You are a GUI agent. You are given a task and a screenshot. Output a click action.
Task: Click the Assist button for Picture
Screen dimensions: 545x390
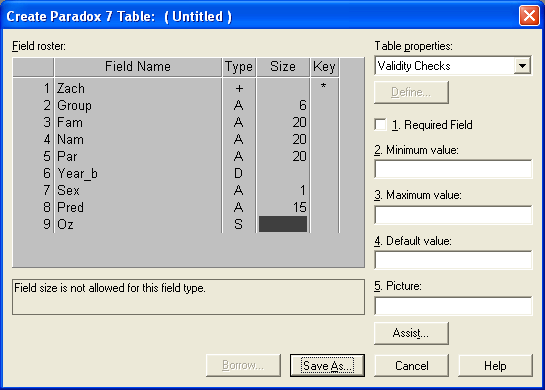[411, 333]
